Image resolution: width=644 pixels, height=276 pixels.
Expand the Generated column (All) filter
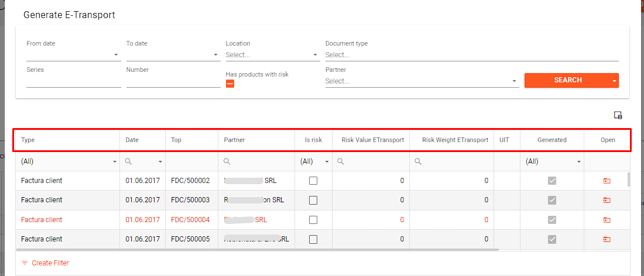pos(578,161)
